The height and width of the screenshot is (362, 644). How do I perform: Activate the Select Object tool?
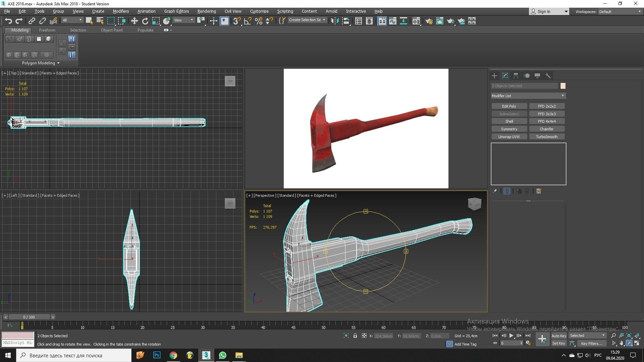pos(89,21)
